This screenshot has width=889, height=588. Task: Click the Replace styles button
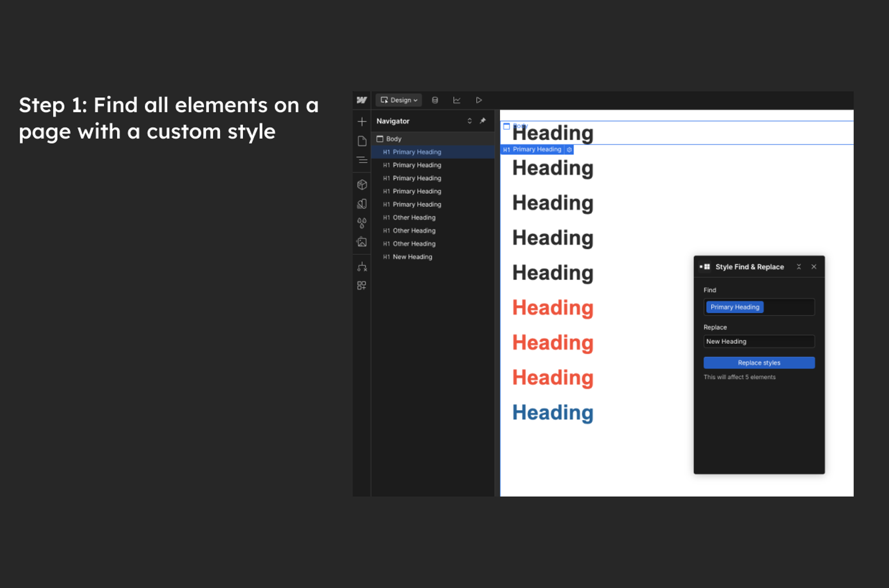click(x=759, y=363)
